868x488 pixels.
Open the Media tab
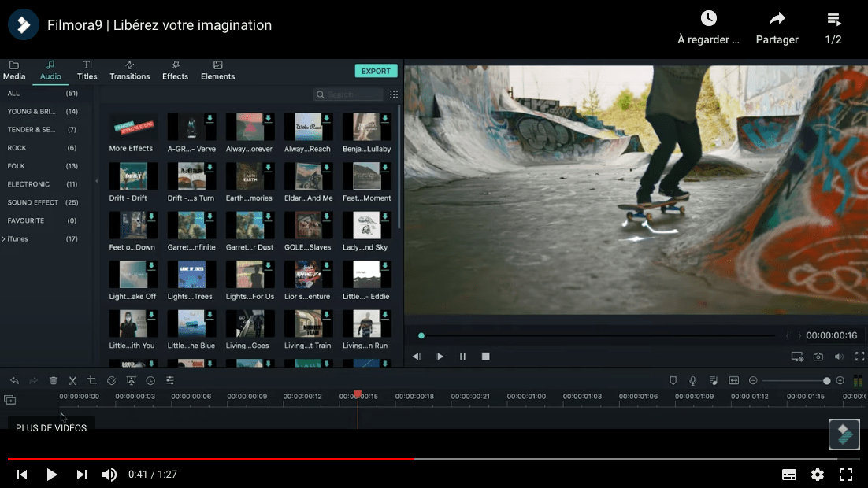(14, 71)
